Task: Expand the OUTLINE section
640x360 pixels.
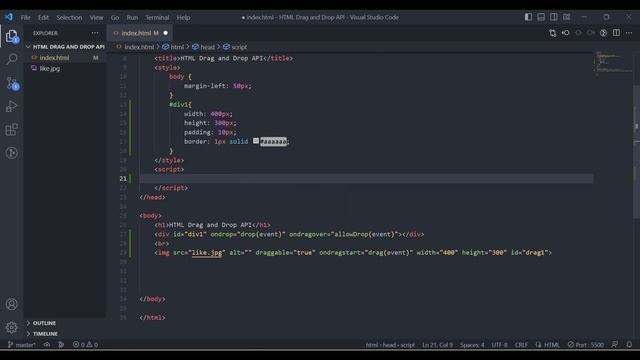Action: point(44,323)
